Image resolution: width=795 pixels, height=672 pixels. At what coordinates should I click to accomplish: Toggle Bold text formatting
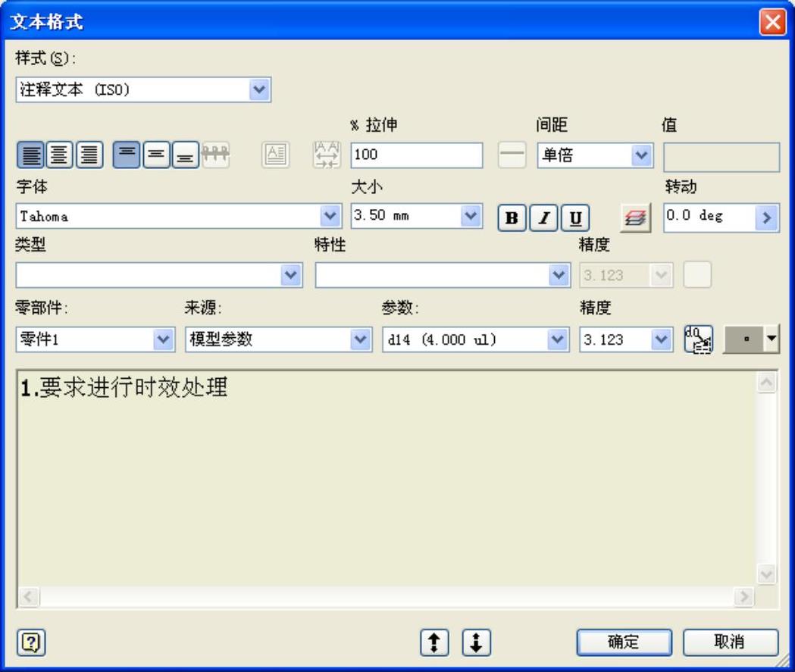pyautogui.click(x=512, y=218)
